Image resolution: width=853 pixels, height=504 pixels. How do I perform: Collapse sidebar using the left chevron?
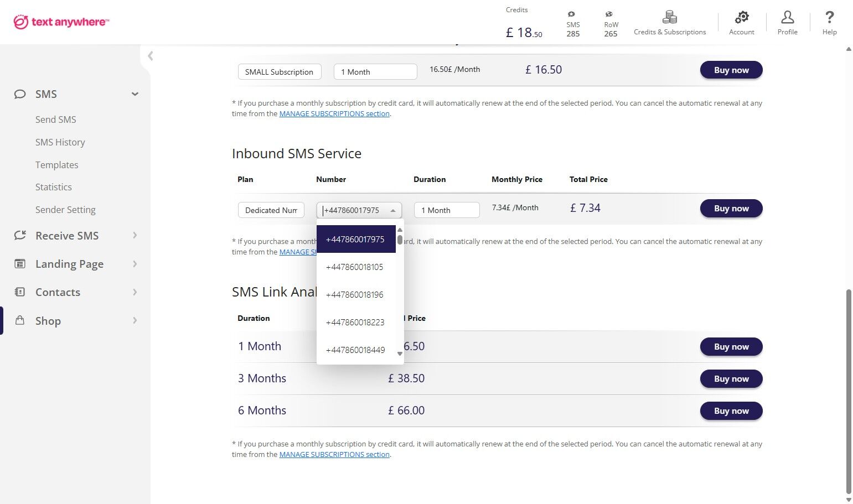[x=151, y=56]
